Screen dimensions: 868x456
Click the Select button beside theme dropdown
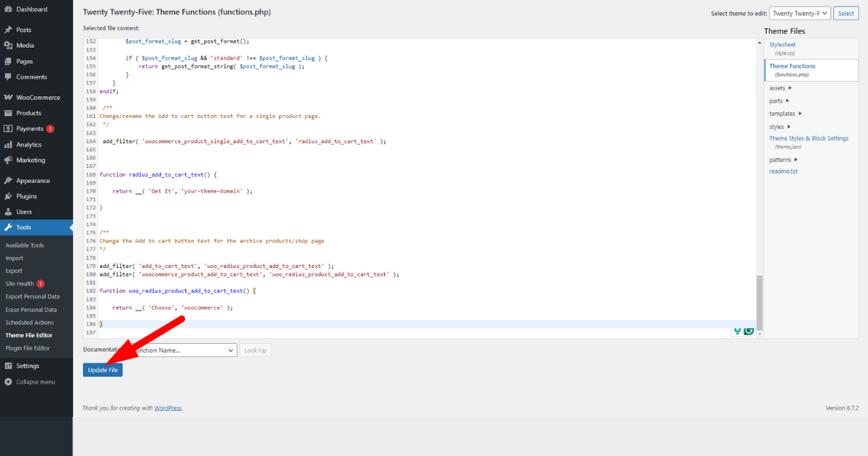point(846,13)
